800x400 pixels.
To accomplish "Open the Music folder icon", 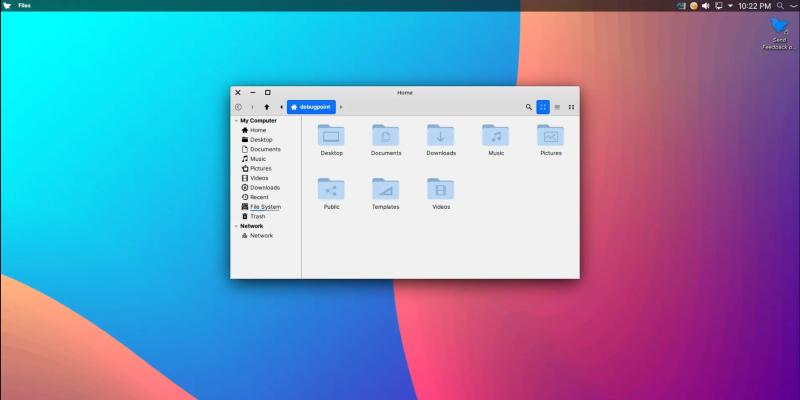I will 496,135.
